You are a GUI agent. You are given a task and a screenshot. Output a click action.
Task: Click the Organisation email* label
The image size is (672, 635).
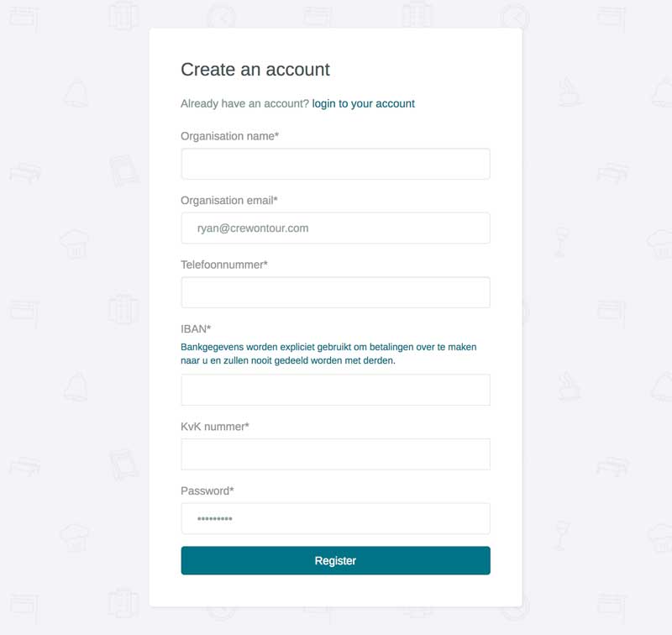[229, 201]
